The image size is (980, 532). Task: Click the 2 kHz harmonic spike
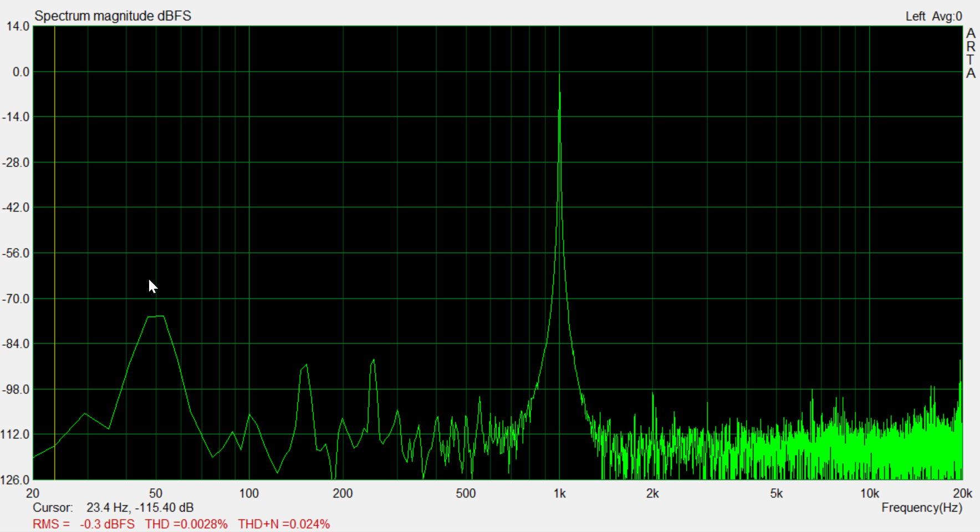653,395
